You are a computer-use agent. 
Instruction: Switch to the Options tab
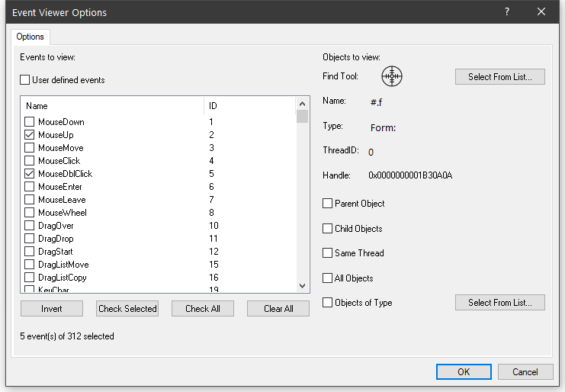[30, 37]
